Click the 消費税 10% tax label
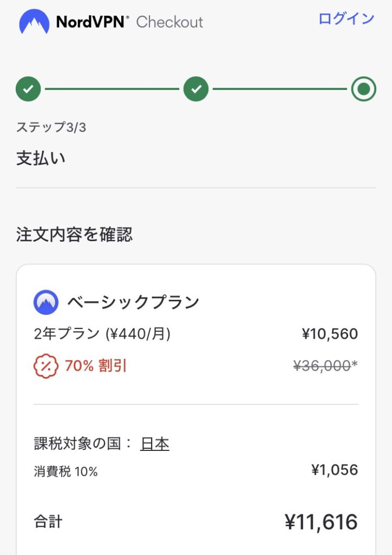 (x=66, y=472)
